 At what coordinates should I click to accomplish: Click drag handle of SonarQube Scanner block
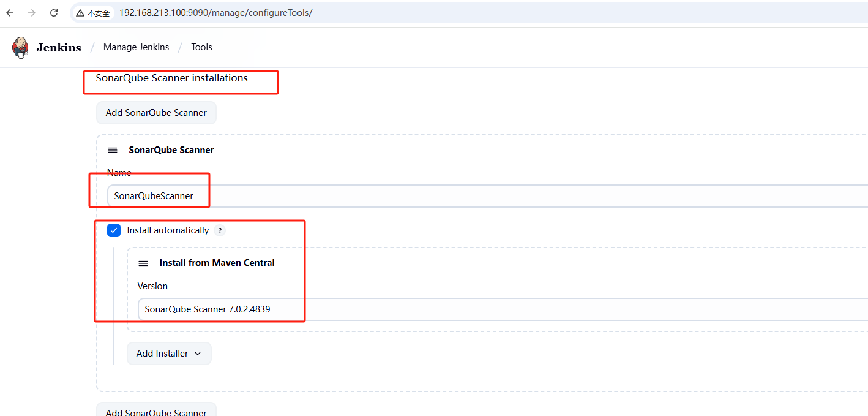coord(113,150)
